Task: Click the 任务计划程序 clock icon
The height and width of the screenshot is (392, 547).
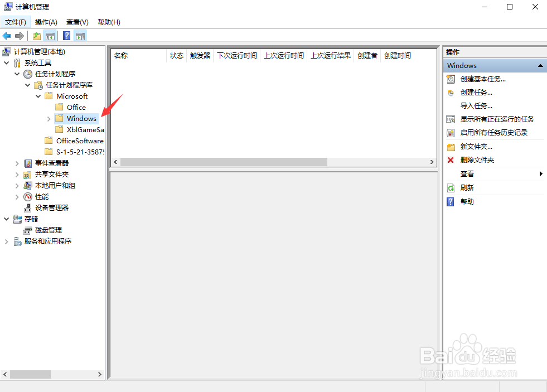Action: 28,74
